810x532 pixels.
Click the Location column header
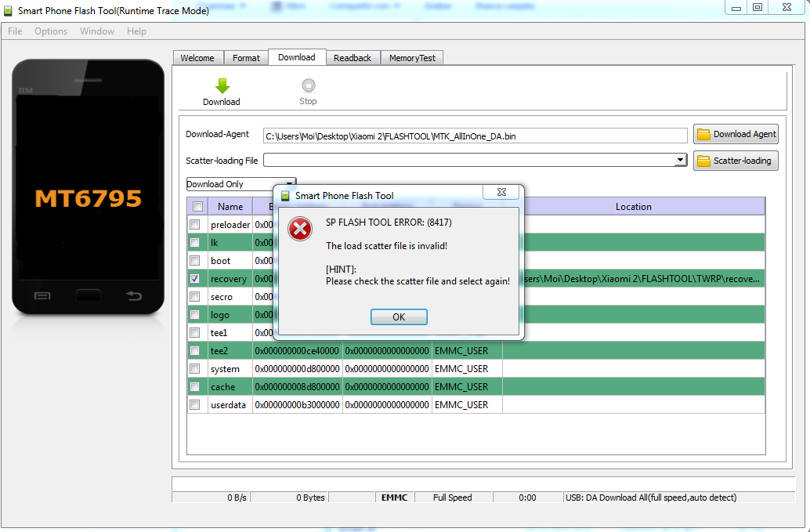tap(634, 207)
